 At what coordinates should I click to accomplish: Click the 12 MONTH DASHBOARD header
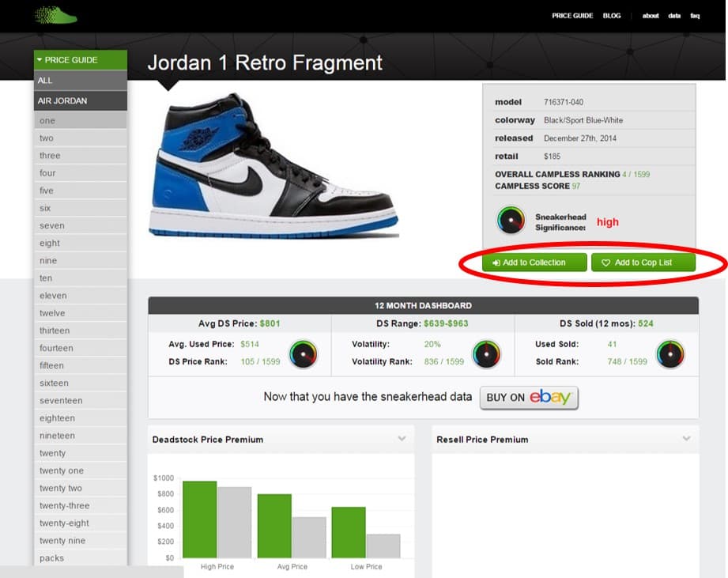[x=423, y=305]
